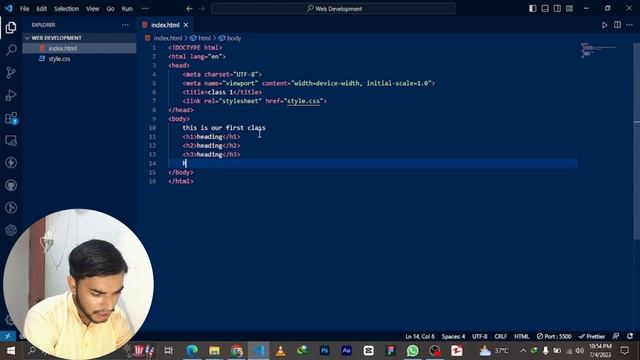Open the Windows Start menu
640x360 pixels.
11,351
